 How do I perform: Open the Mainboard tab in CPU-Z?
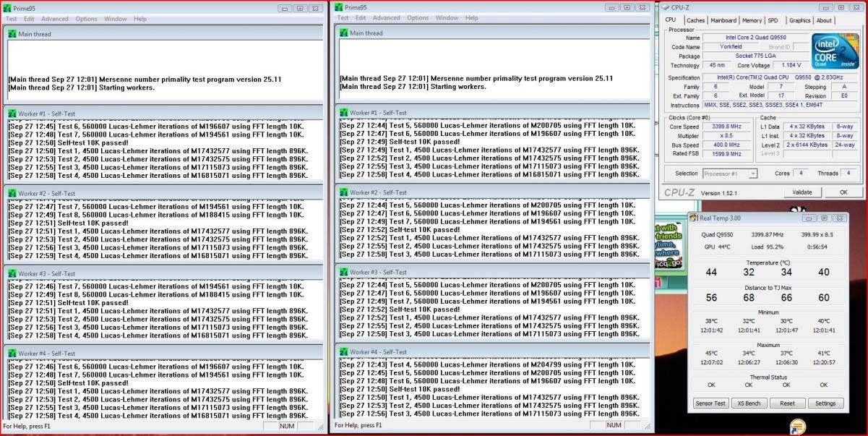pyautogui.click(x=724, y=20)
